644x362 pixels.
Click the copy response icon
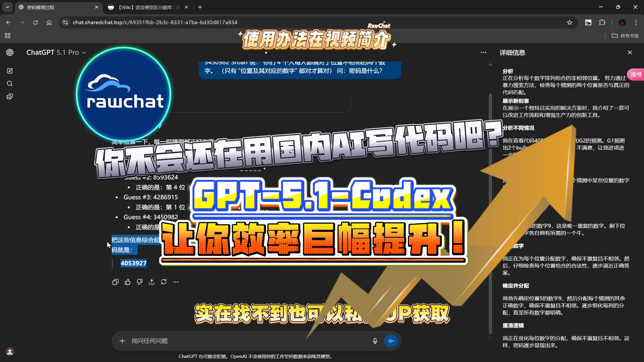[115, 282]
